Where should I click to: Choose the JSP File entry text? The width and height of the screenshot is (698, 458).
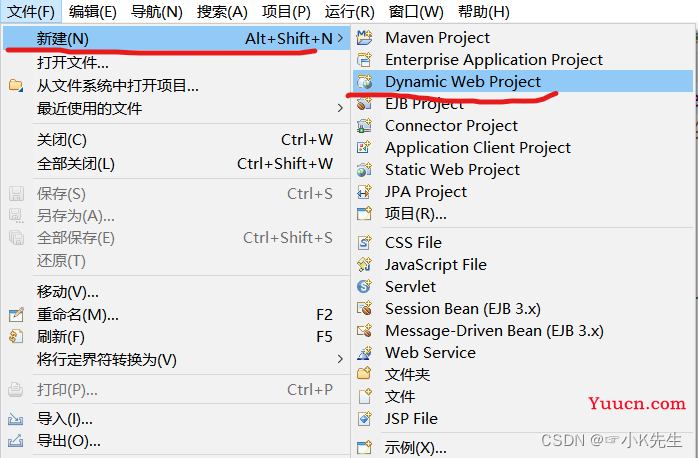411,419
